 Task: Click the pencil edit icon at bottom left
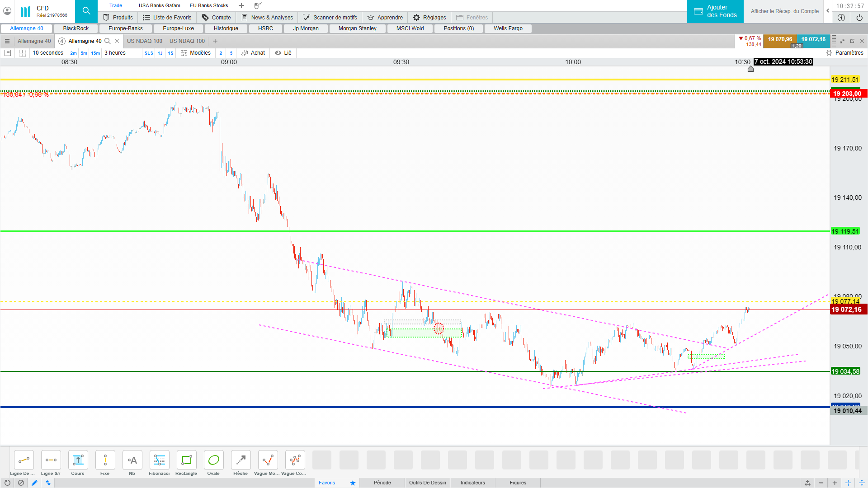[34, 483]
